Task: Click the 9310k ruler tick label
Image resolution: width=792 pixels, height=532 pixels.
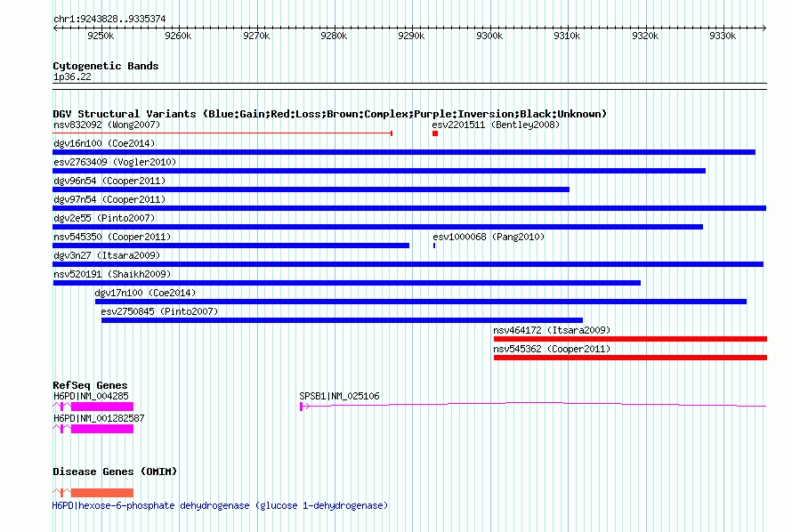Action: point(567,36)
